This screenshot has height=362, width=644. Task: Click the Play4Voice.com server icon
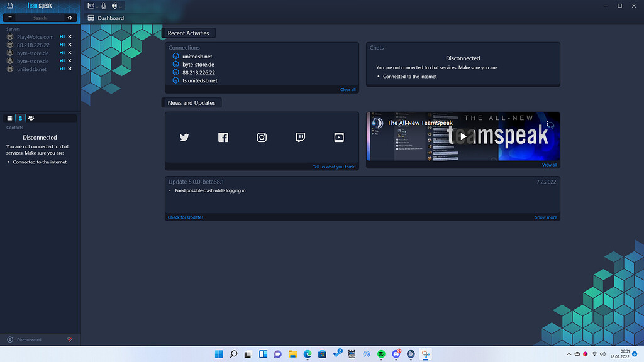tap(10, 36)
